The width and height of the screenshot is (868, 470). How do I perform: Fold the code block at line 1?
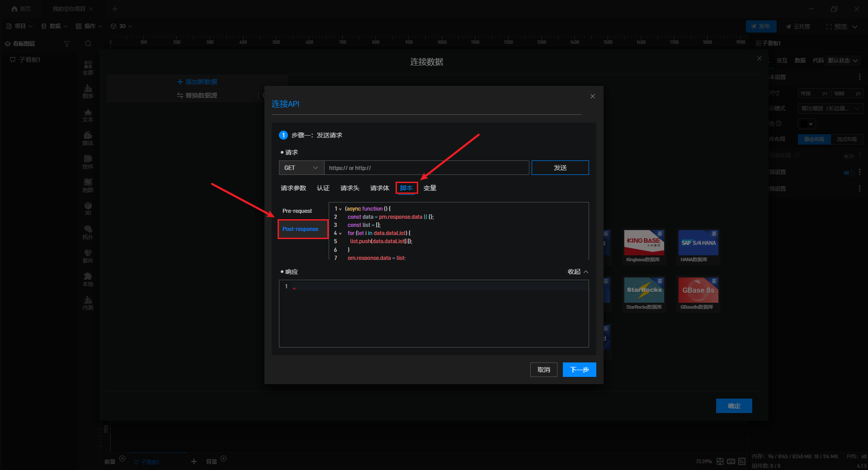pyautogui.click(x=340, y=209)
